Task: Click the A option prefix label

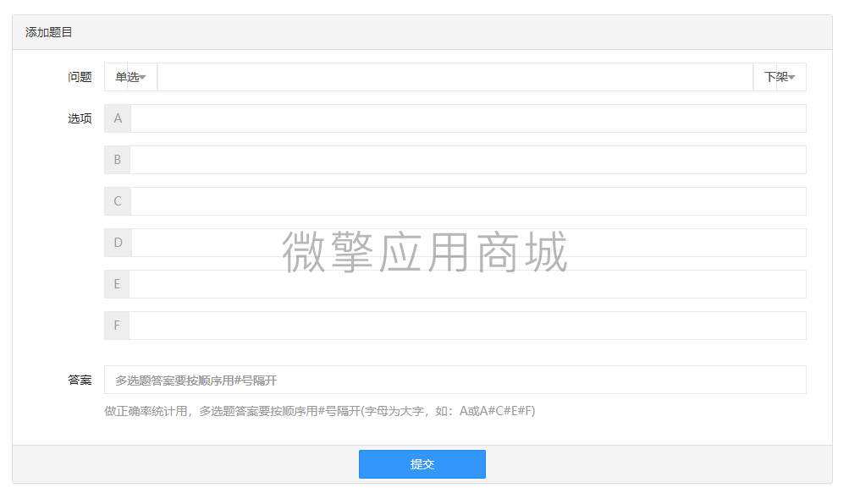Action: pyautogui.click(x=118, y=118)
